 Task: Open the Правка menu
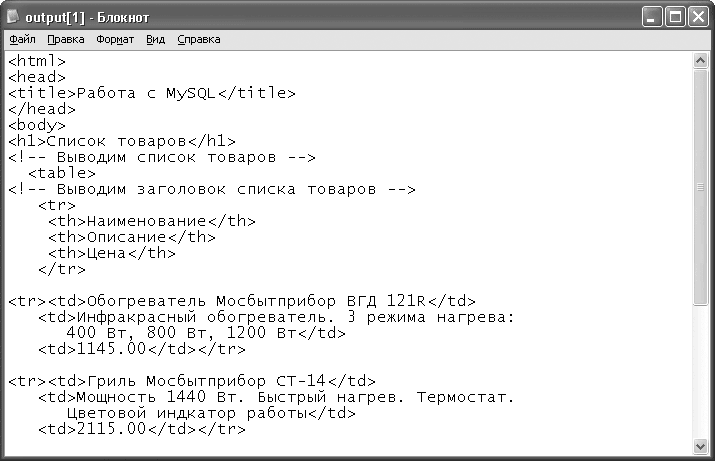[66, 40]
